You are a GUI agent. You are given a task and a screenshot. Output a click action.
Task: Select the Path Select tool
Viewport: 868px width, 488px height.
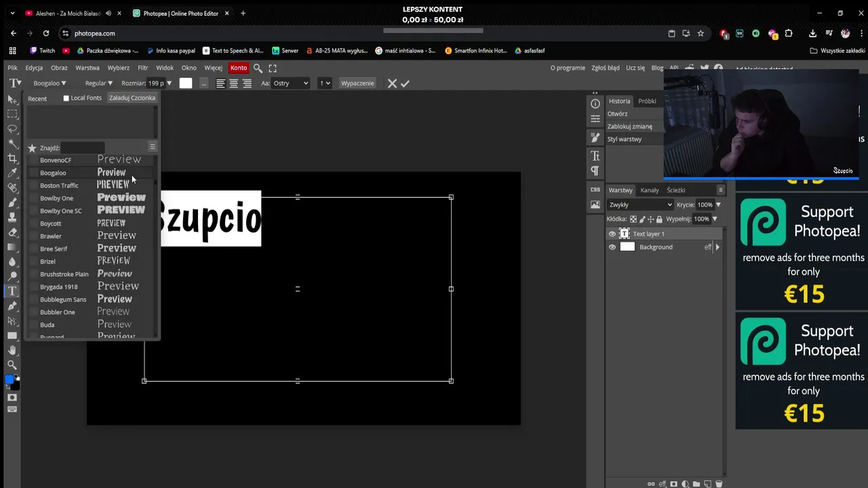click(12, 321)
